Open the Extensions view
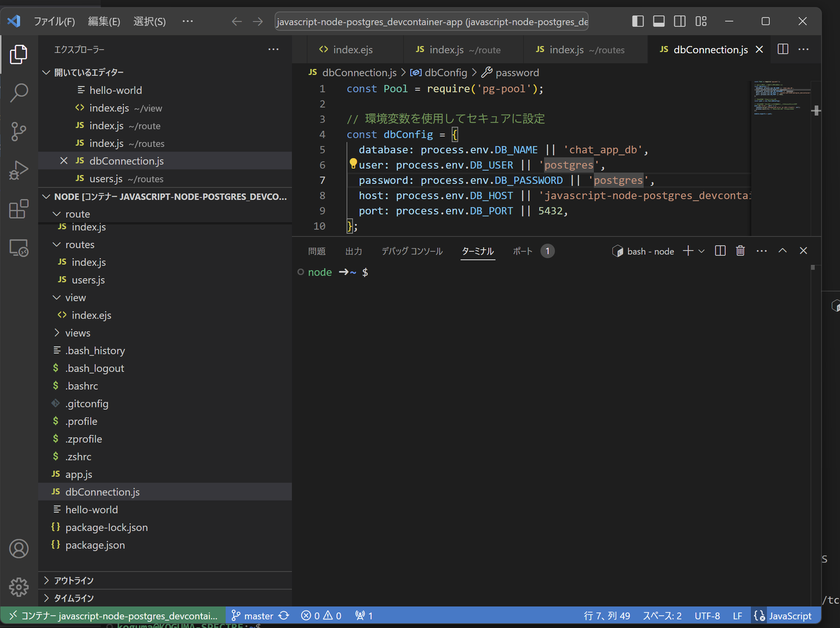The image size is (840, 628). tap(19, 209)
